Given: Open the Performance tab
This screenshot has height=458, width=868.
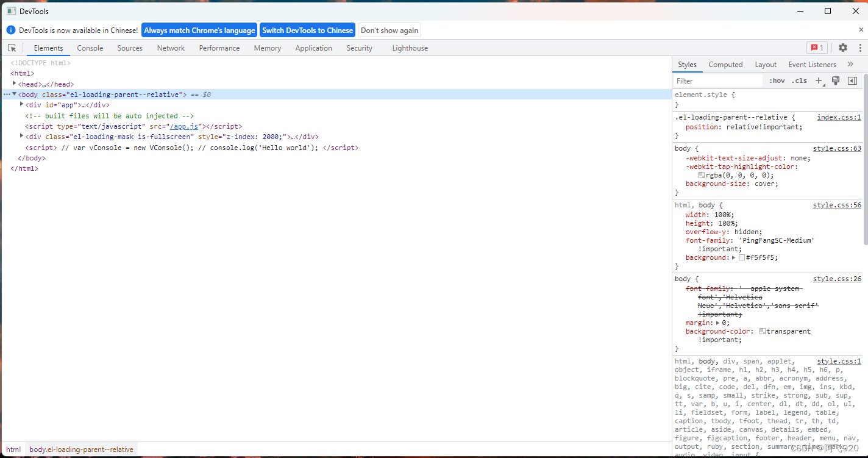Looking at the screenshot, I should [x=219, y=48].
